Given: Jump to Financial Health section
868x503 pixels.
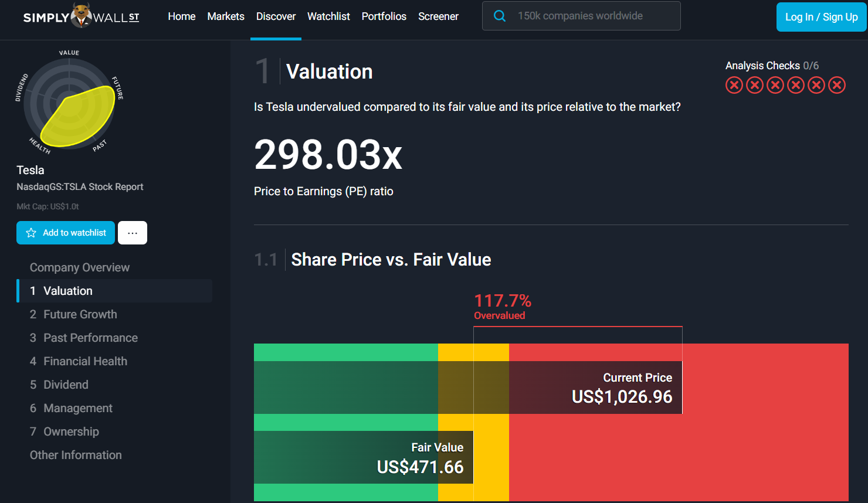Looking at the screenshot, I should (79, 361).
